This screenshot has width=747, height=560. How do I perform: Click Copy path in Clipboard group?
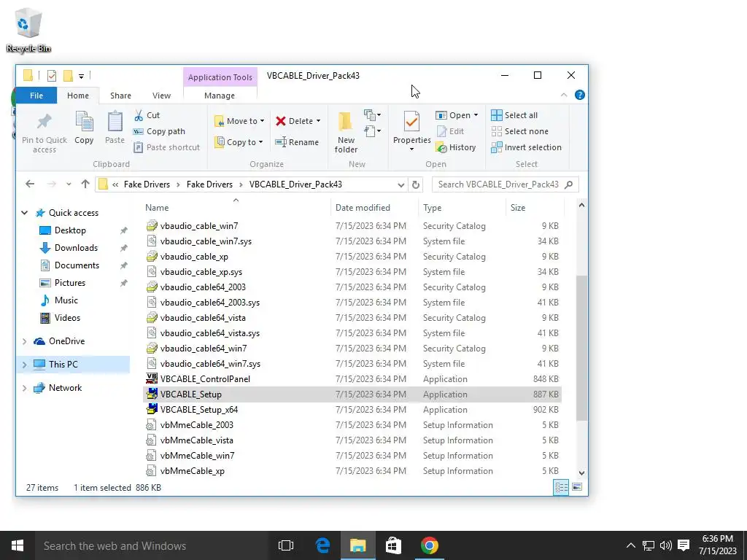(x=159, y=131)
